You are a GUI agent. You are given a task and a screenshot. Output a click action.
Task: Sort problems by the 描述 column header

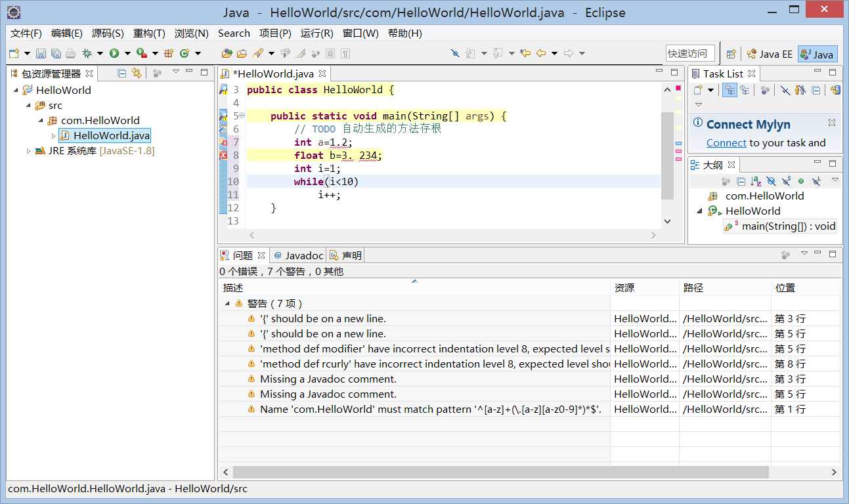pyautogui.click(x=414, y=287)
